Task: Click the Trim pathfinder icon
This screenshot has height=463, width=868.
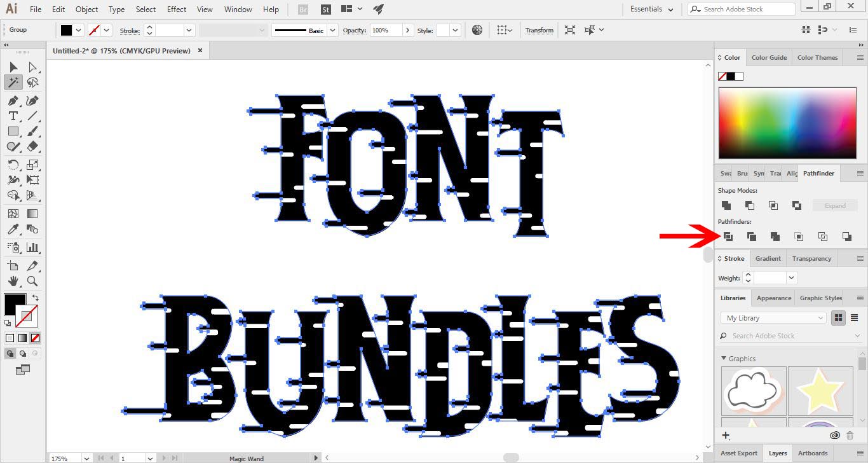Action: pyautogui.click(x=752, y=237)
